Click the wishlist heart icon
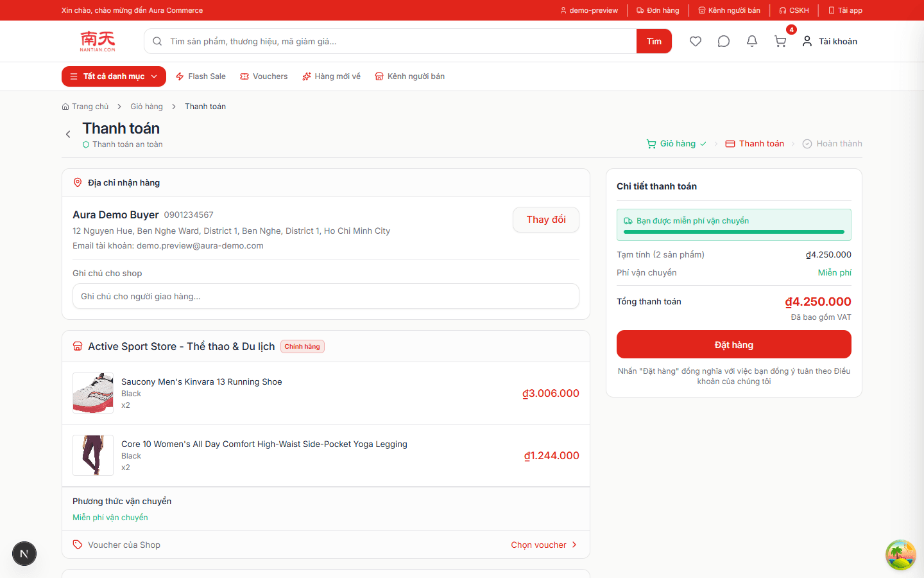This screenshot has width=924, height=578. coord(696,41)
